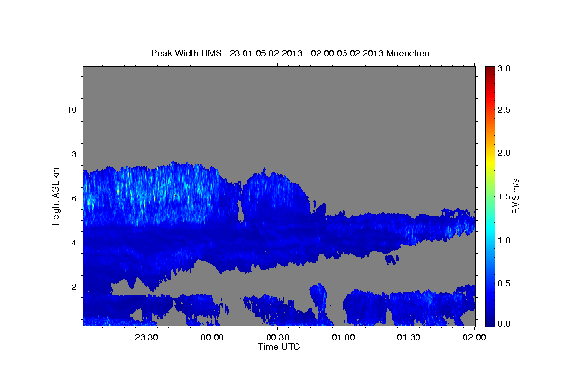Click the 01:00 time tick label
Screen dimensions: 588x392
[343, 337]
